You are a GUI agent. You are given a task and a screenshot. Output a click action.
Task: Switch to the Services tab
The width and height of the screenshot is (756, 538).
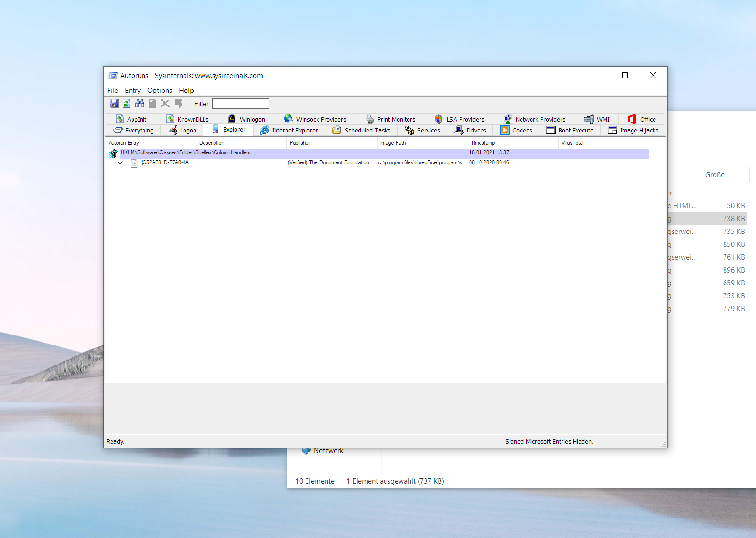point(422,130)
